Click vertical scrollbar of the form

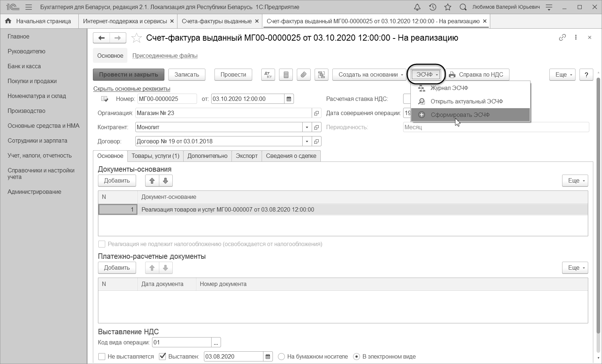[599, 205]
